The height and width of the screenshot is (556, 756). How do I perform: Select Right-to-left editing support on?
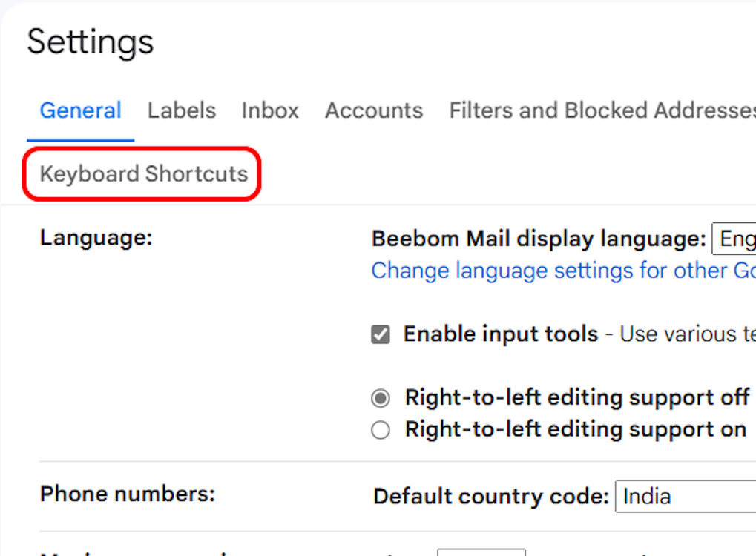(380, 429)
